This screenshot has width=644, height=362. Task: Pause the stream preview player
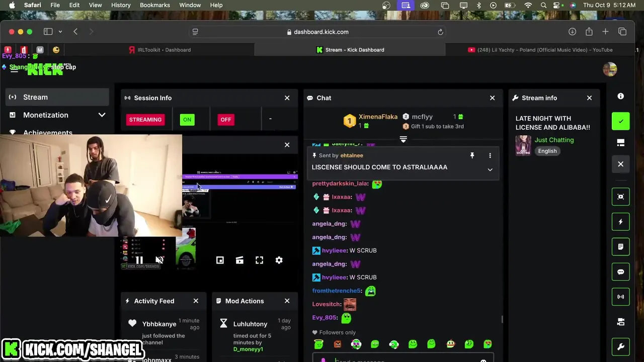139,260
